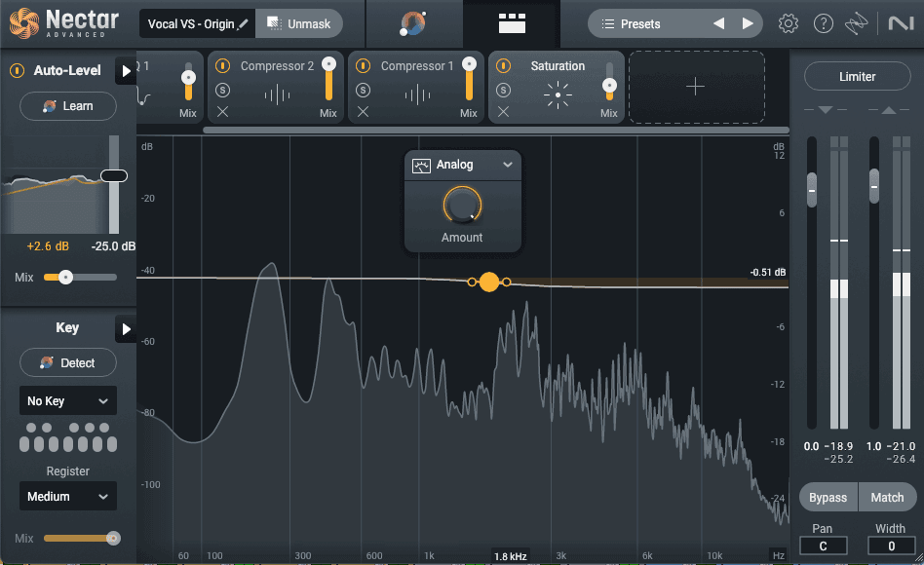Click the Native Instruments logo
The height and width of the screenshot is (565, 924).
click(901, 23)
